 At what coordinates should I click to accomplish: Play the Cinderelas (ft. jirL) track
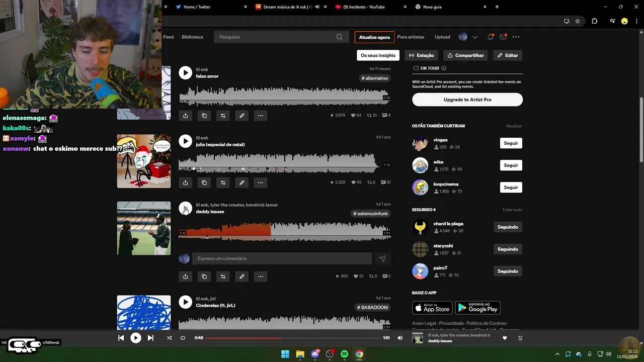185,302
